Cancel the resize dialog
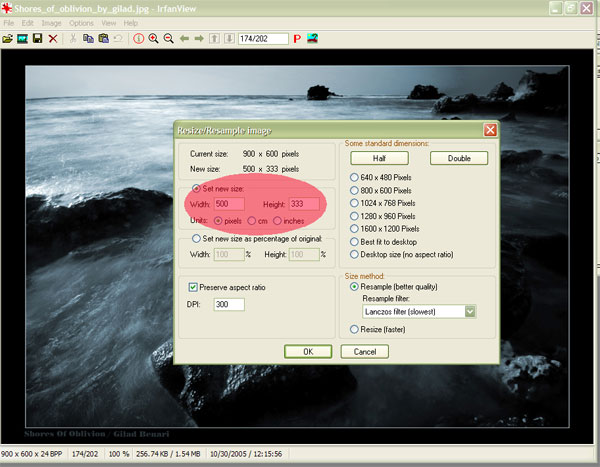The height and width of the screenshot is (467, 600). tap(365, 351)
